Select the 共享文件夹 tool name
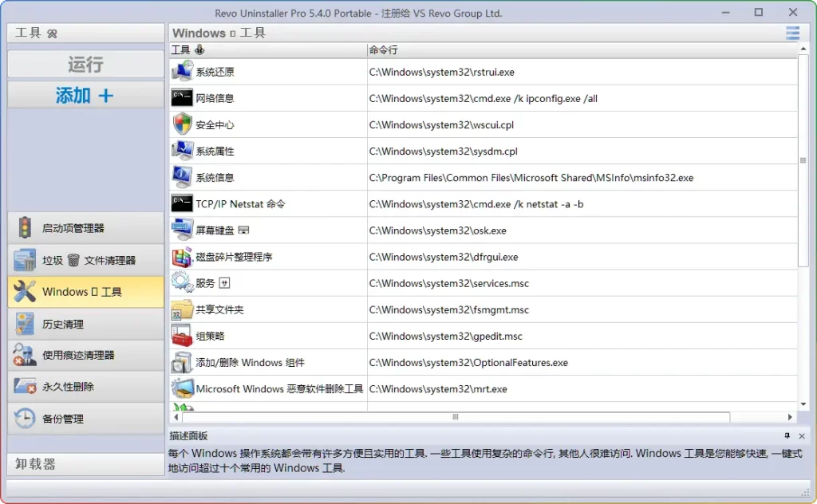 click(x=219, y=309)
